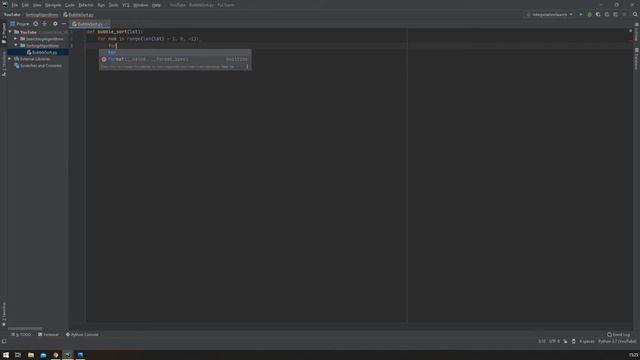This screenshot has width=640, height=360.
Task: Open Project panel settings gear
Action: (55, 24)
